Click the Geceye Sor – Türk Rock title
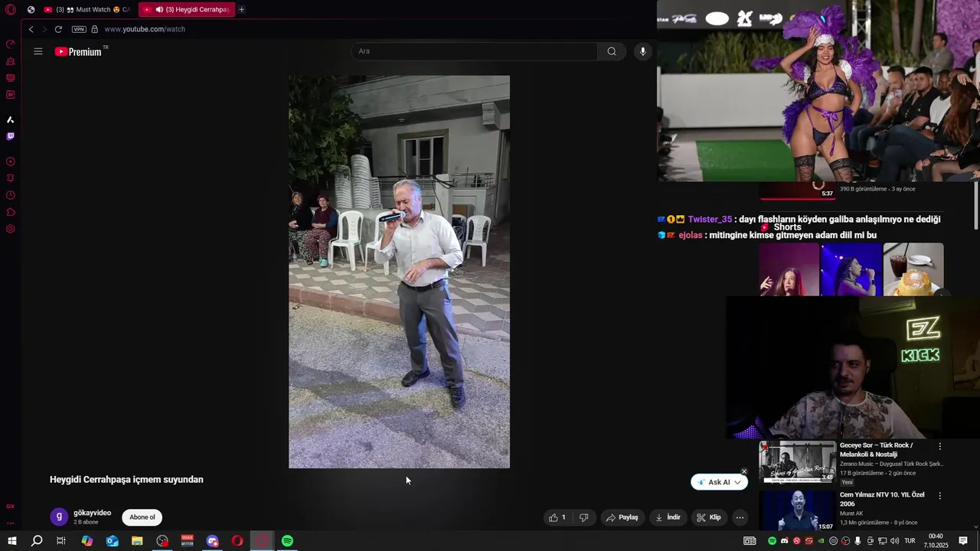Screen dimensions: 980x551 click(877, 449)
